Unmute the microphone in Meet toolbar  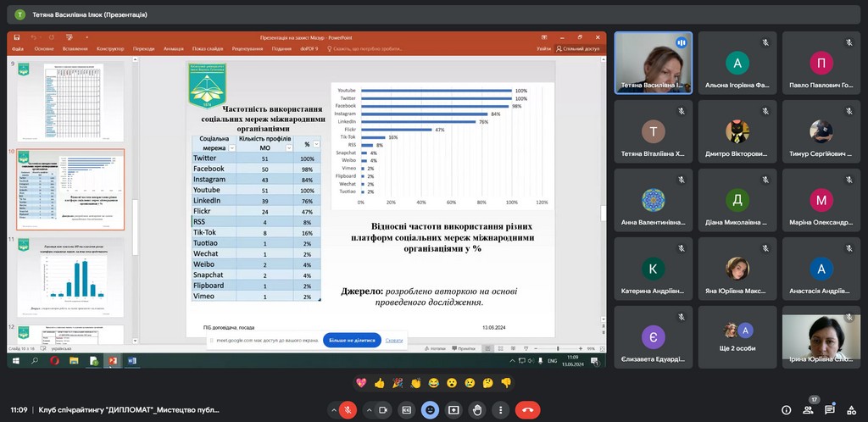pyautogui.click(x=347, y=409)
